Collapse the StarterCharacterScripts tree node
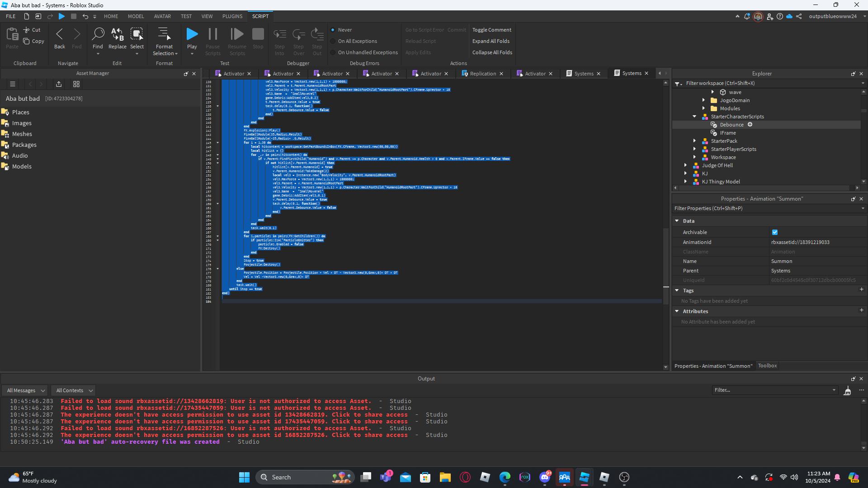 click(694, 117)
